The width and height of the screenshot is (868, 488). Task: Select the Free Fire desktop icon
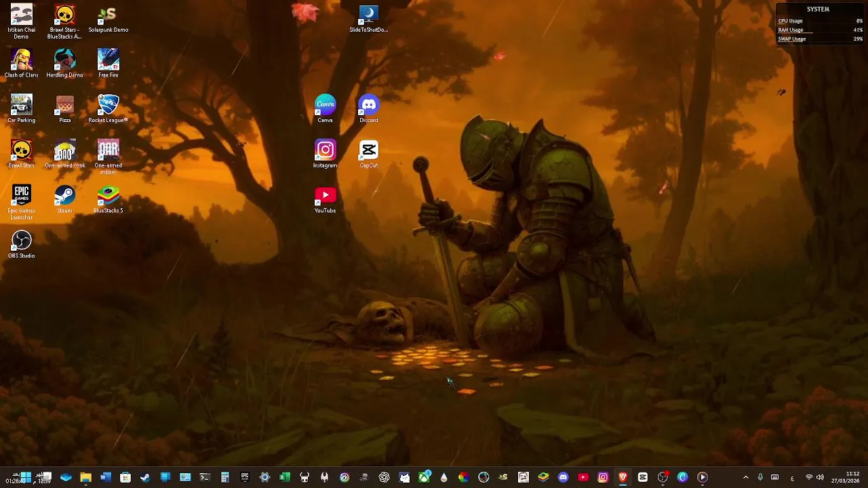(108, 64)
